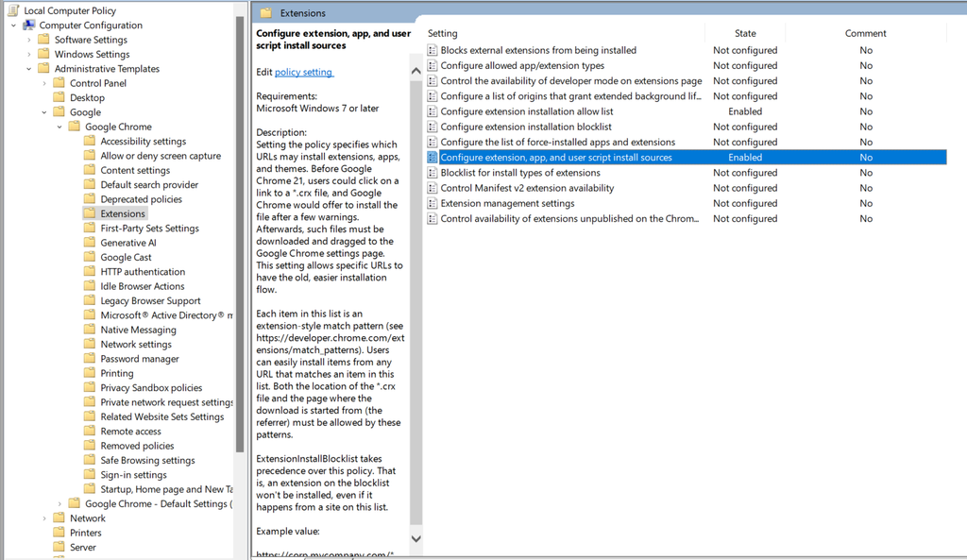This screenshot has width=967, height=560.
Task: Click the 'Control Manifest v2 extension availability' policy icon
Action: point(433,188)
